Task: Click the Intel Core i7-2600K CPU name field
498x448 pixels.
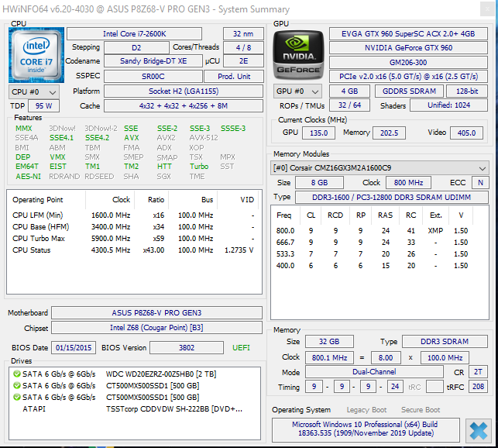Action: (134, 33)
